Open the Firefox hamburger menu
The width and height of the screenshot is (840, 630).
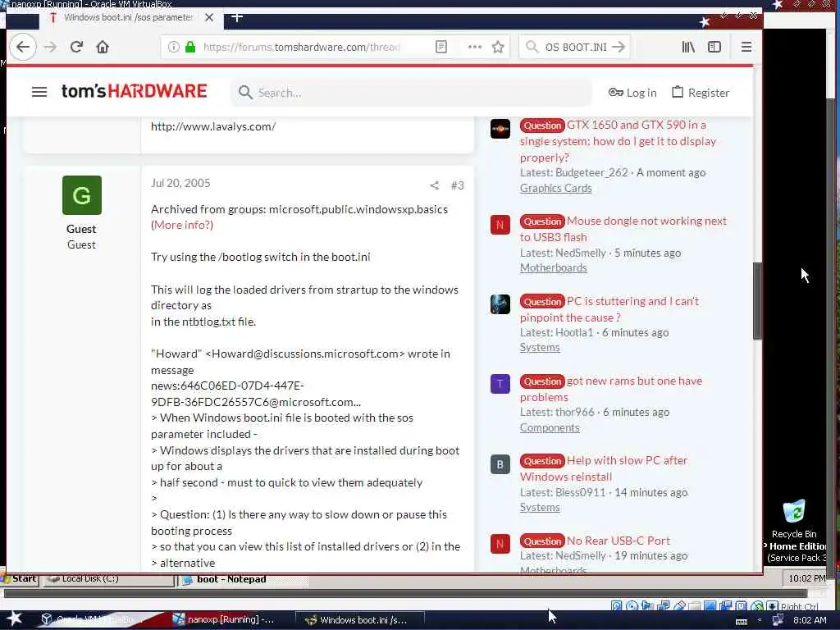tap(746, 47)
